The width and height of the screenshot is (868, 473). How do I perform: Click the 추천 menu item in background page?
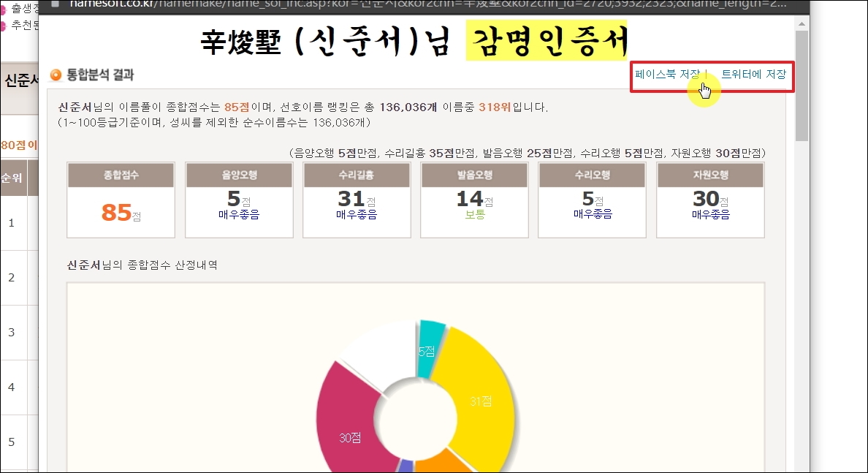24,26
